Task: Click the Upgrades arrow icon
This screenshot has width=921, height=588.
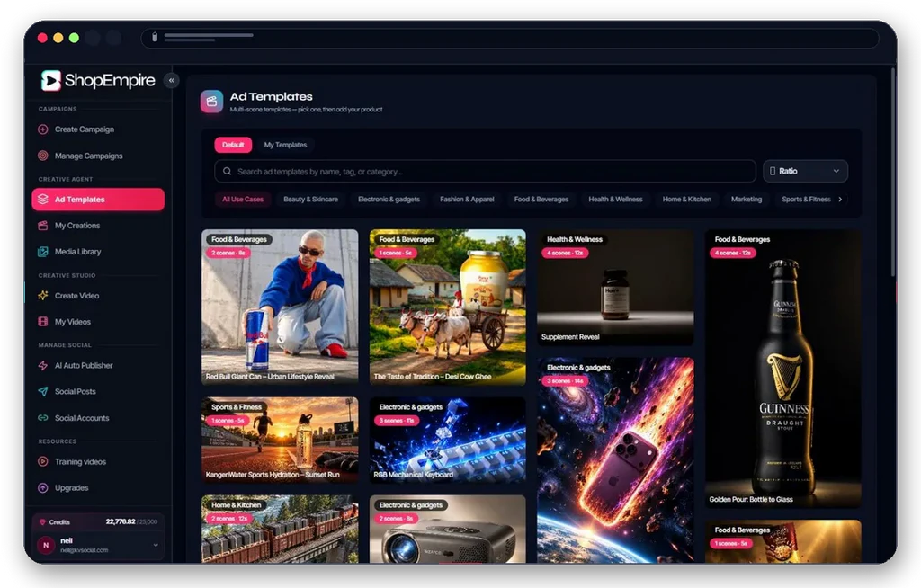Action: [x=43, y=487]
